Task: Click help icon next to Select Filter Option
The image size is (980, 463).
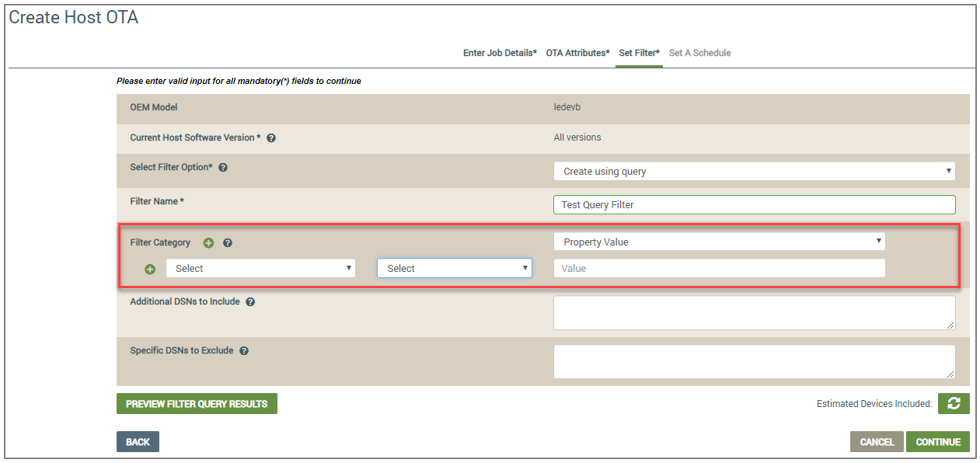Action: click(223, 168)
